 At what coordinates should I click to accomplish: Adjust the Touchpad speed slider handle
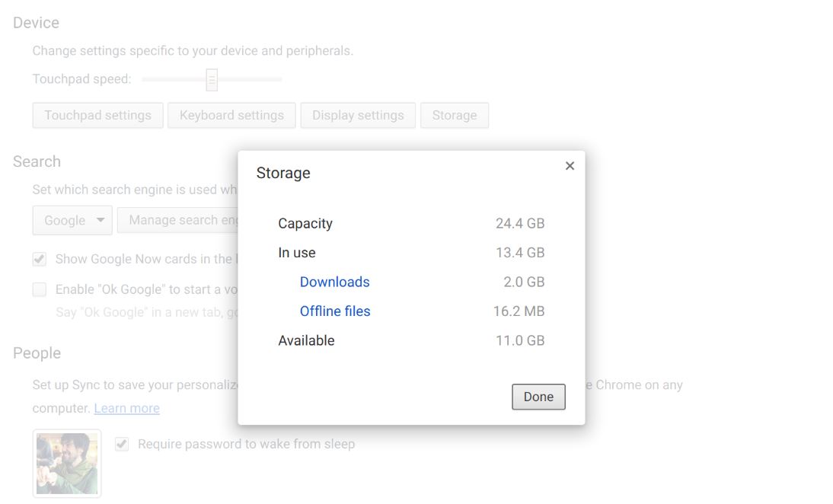click(212, 79)
